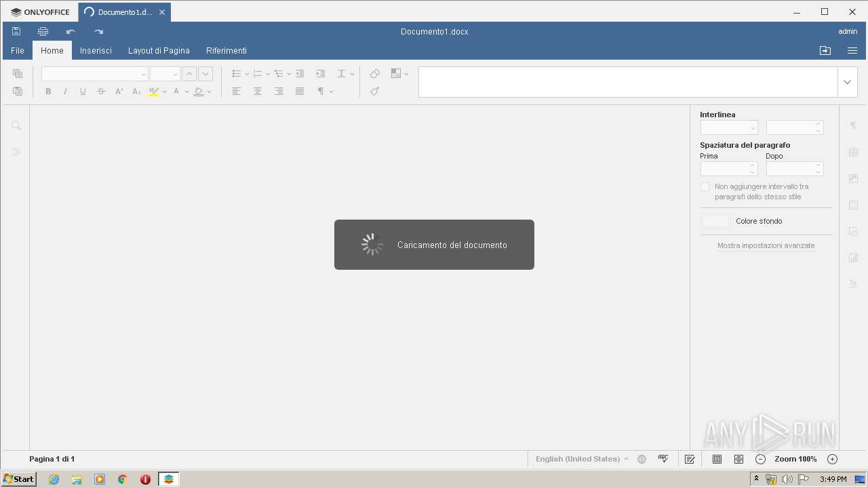
Task: Expand the styles gallery chevron
Action: click(x=847, y=82)
